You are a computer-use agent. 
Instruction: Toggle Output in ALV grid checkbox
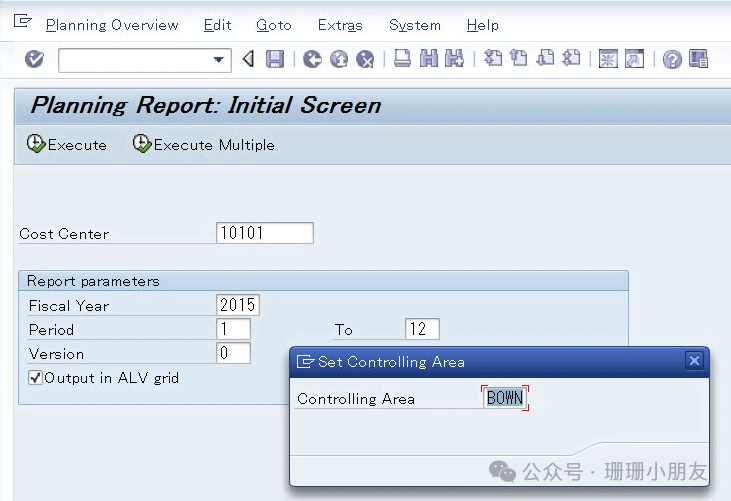[x=35, y=377]
